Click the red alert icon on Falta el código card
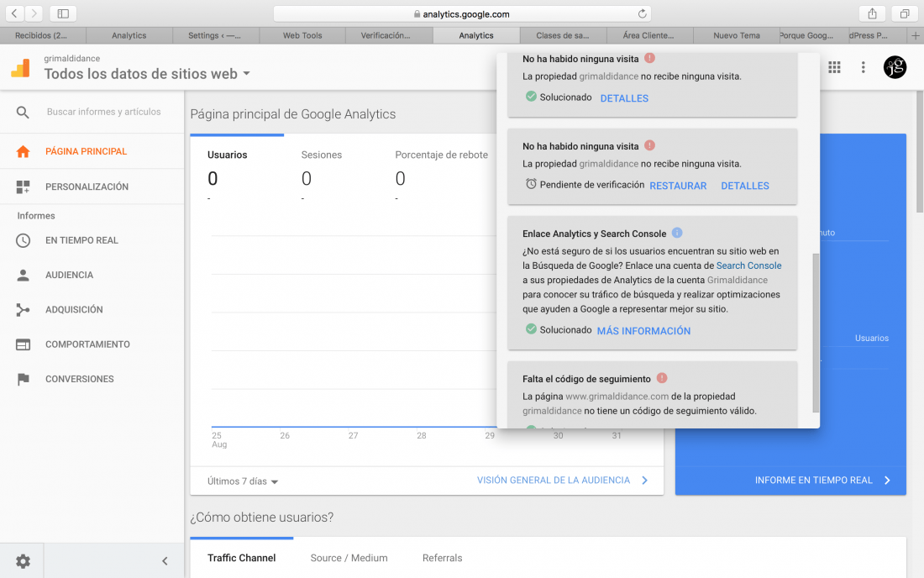 [662, 378]
